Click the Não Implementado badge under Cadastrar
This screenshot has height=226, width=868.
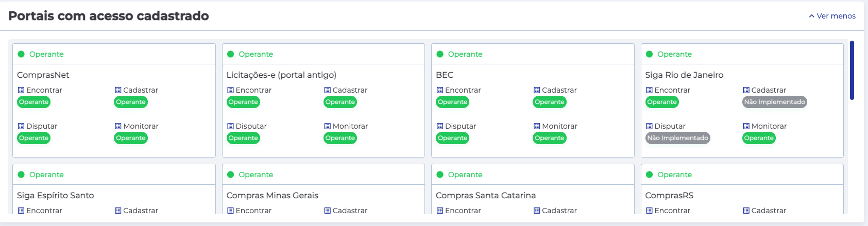[x=774, y=102]
